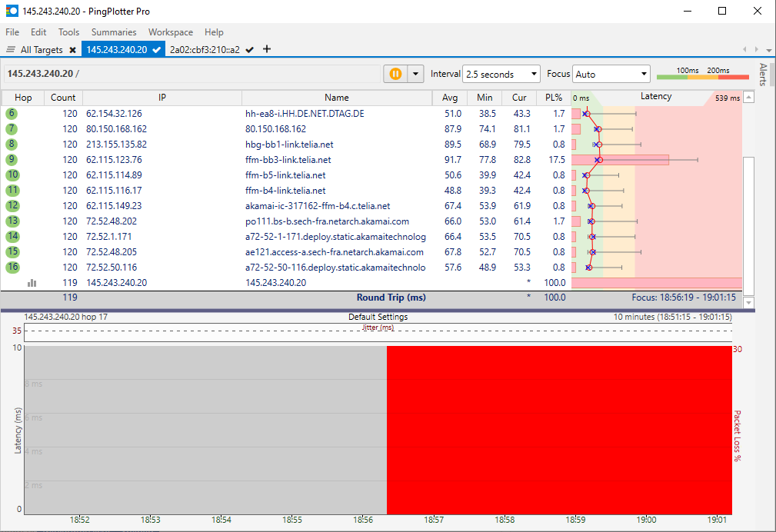The image size is (776, 532).
Task: Select the 72.52.50.116 IP cell
Action: coord(112,268)
